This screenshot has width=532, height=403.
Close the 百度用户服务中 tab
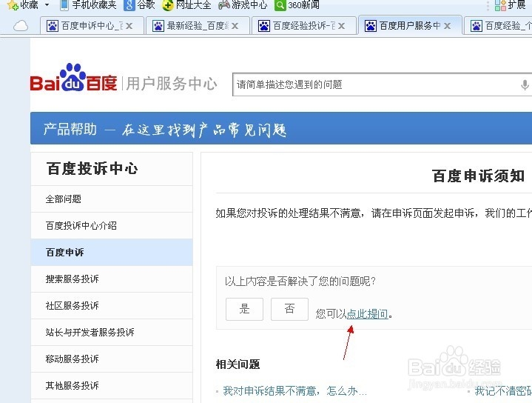(x=447, y=26)
